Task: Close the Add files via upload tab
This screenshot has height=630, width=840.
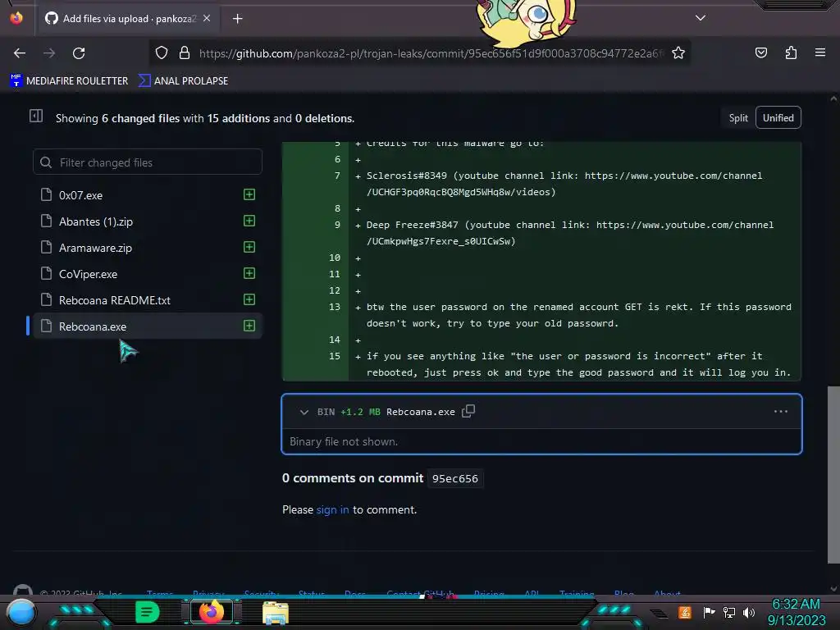Action: (x=207, y=18)
